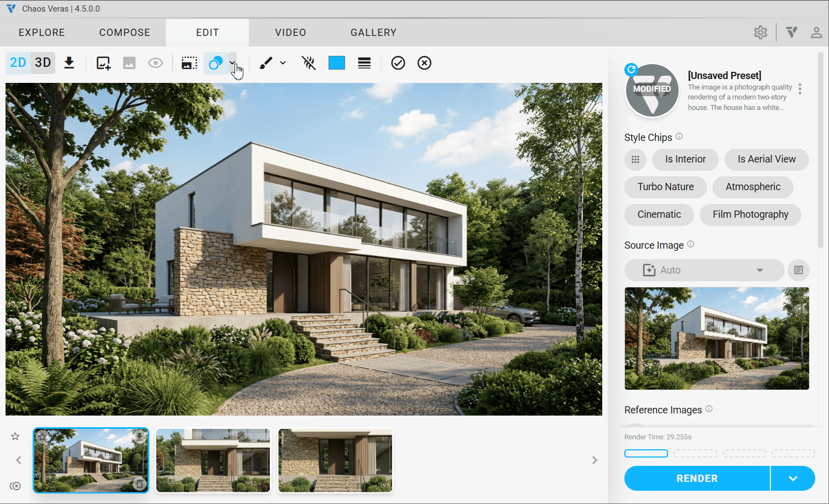Click the Veras logo icon at top right
This screenshot has width=829, height=504.
[x=792, y=33]
